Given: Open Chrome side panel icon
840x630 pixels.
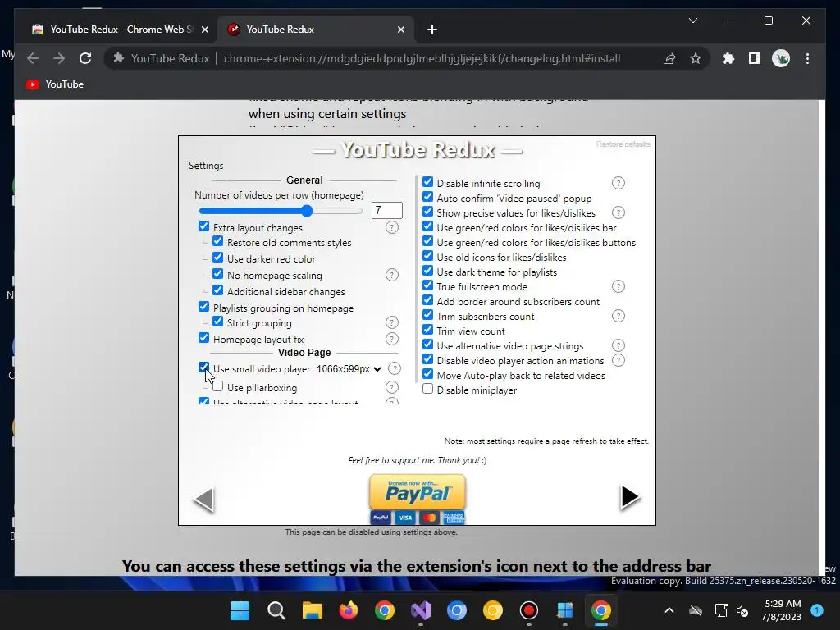Looking at the screenshot, I should point(755,58).
